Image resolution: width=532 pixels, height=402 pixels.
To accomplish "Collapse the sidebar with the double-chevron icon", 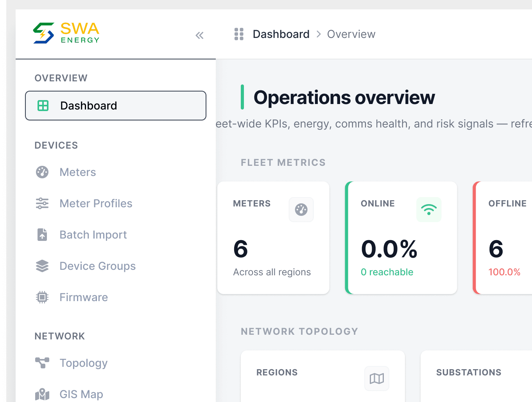I will click(199, 35).
